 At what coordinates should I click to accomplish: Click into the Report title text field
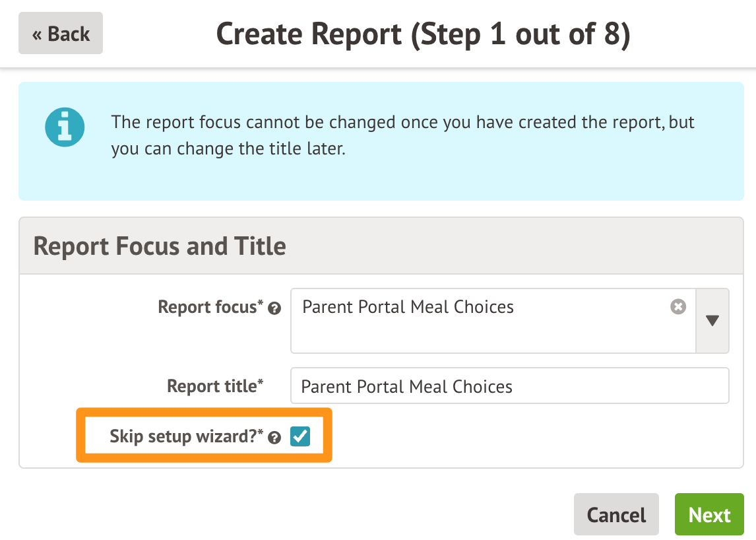(x=509, y=386)
